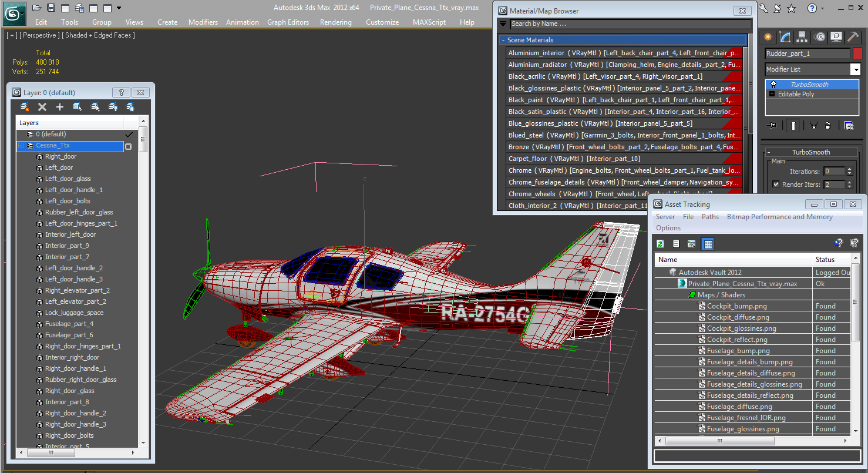Open the Modifier List dropdown

coord(855,69)
